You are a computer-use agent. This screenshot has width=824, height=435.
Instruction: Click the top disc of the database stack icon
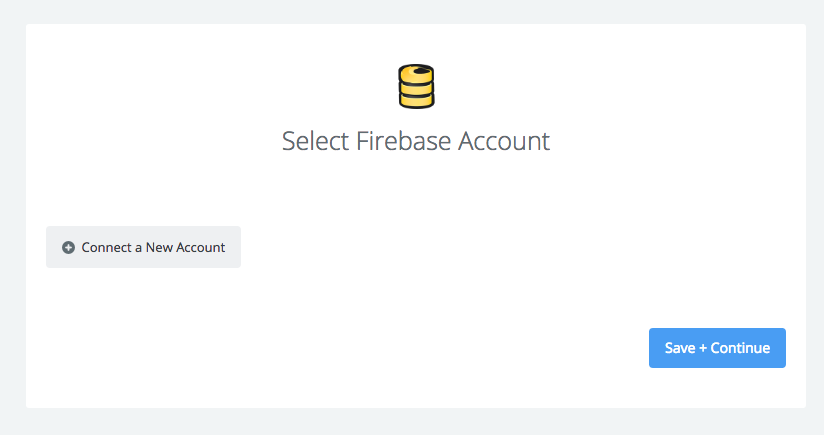coord(416,74)
